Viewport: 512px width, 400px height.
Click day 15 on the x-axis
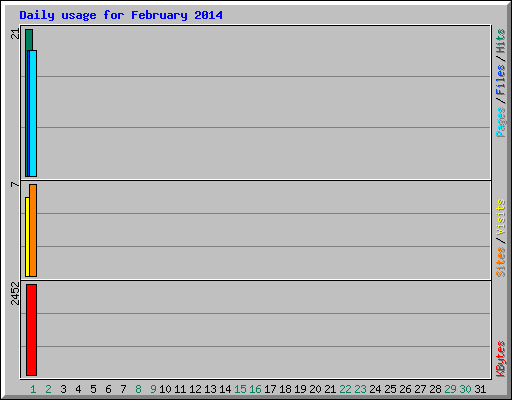[240, 389]
